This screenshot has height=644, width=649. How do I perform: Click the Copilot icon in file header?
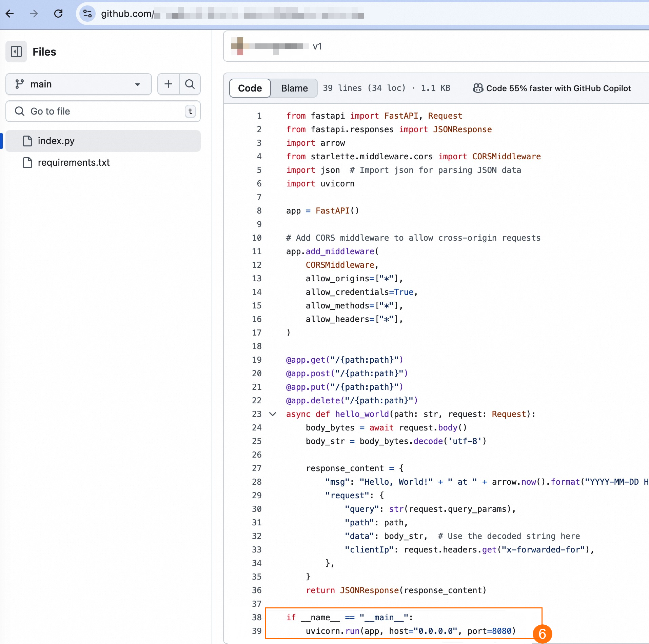click(478, 88)
